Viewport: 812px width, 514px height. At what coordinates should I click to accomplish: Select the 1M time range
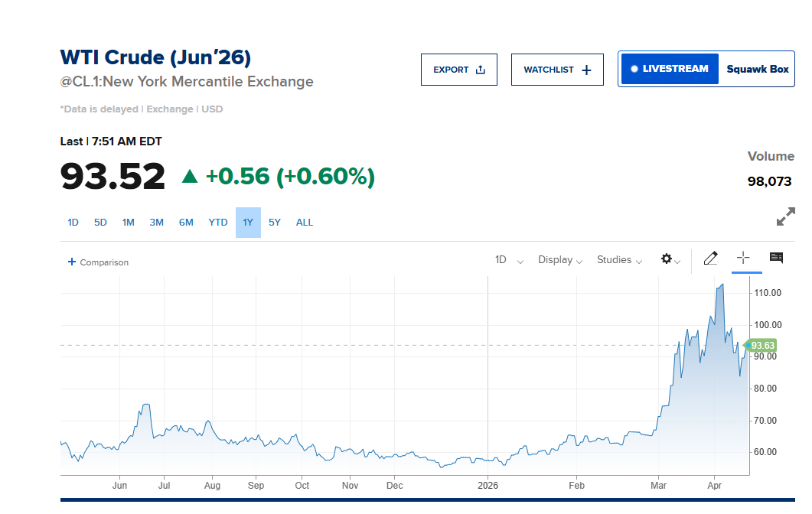(129, 223)
